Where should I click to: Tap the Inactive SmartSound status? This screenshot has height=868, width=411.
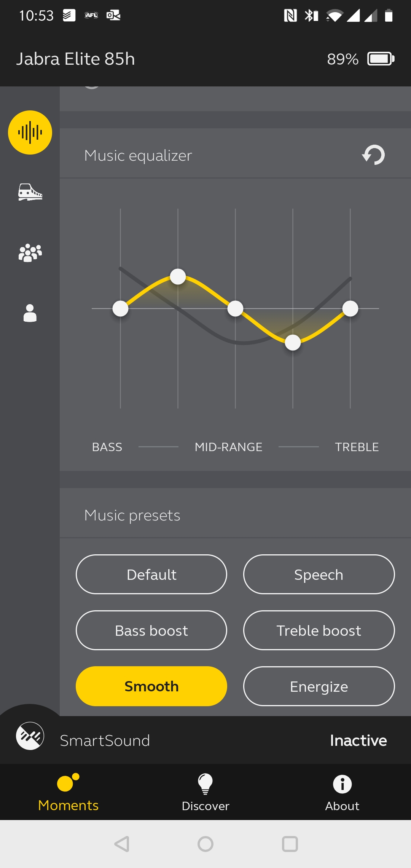tap(358, 740)
